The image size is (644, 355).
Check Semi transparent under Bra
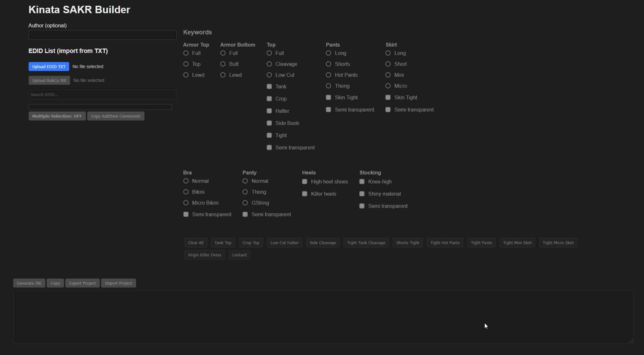coord(186,215)
